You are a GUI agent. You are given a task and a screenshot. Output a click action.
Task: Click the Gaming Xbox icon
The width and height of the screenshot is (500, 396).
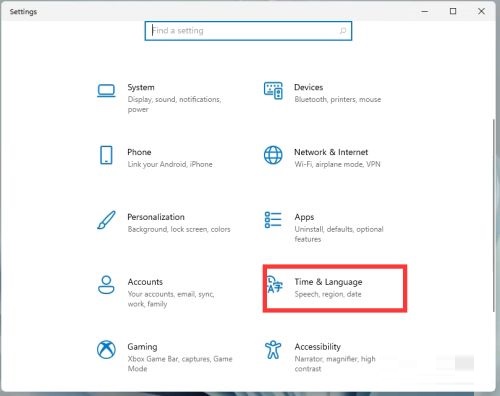click(x=106, y=349)
